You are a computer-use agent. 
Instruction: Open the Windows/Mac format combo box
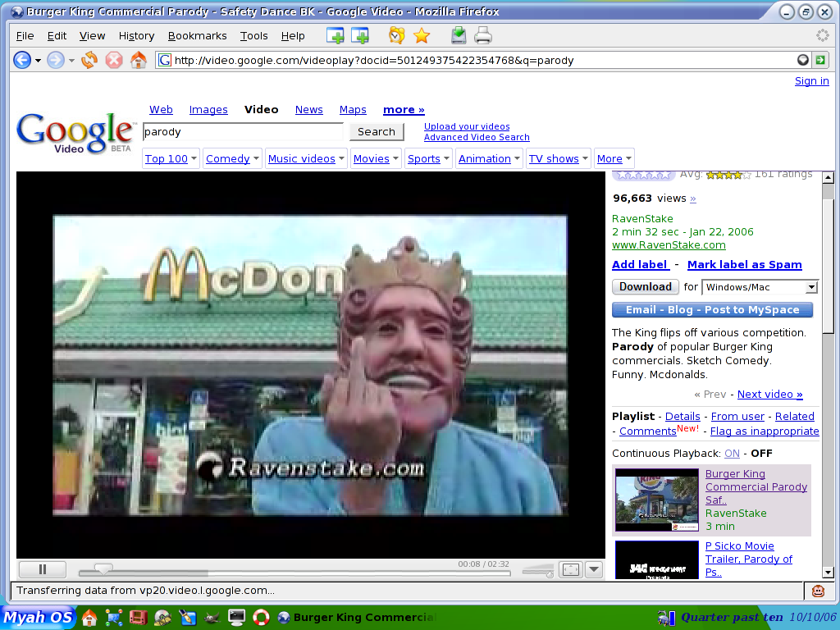760,287
